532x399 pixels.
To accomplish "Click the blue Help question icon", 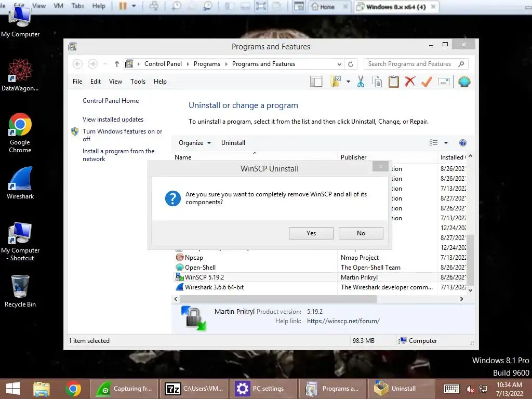I will pyautogui.click(x=463, y=143).
